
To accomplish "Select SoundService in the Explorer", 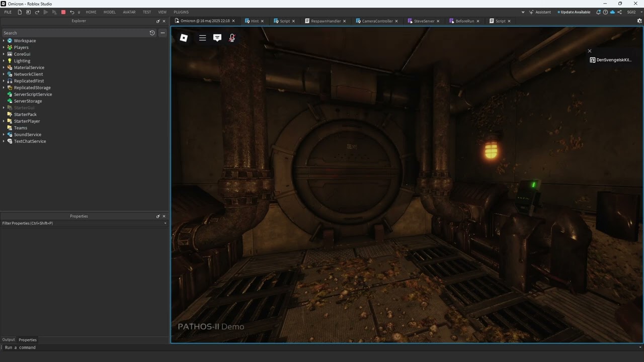I will 28,135.
